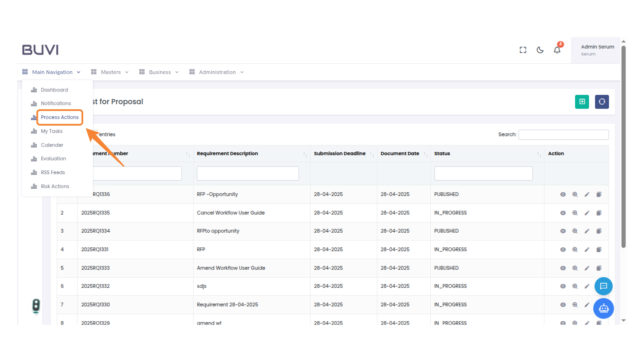The height and width of the screenshot is (362, 644).
Task: Toggle the eye view on Requirement 28-04-2025 row
Action: [x=563, y=305]
